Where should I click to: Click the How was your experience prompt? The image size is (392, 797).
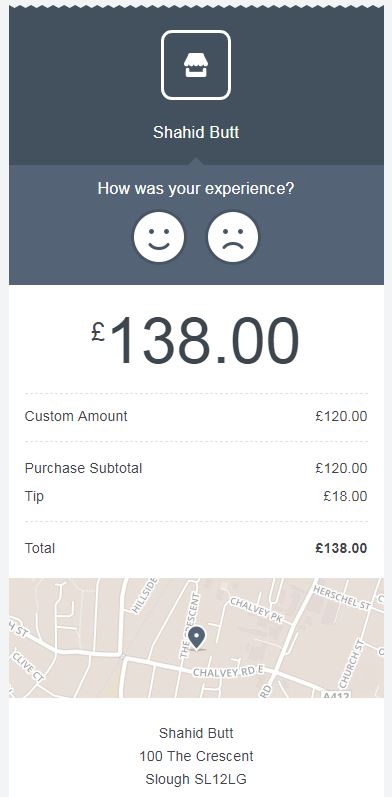[196, 189]
